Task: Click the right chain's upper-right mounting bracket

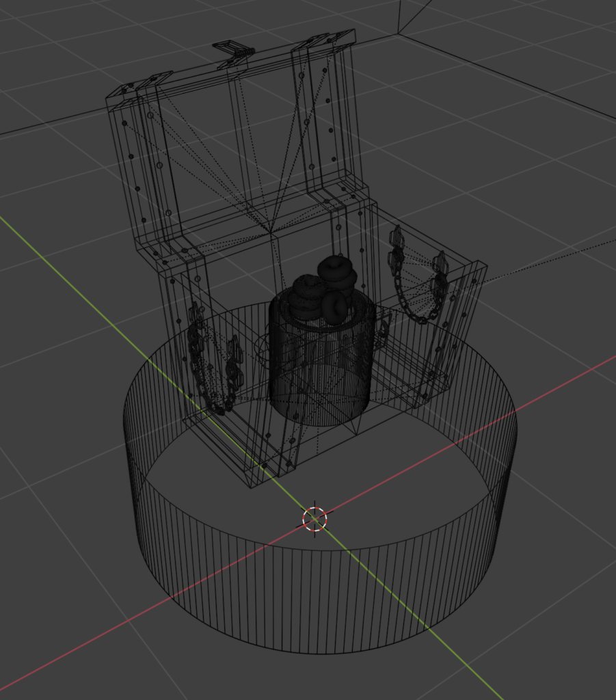Action: point(440,263)
